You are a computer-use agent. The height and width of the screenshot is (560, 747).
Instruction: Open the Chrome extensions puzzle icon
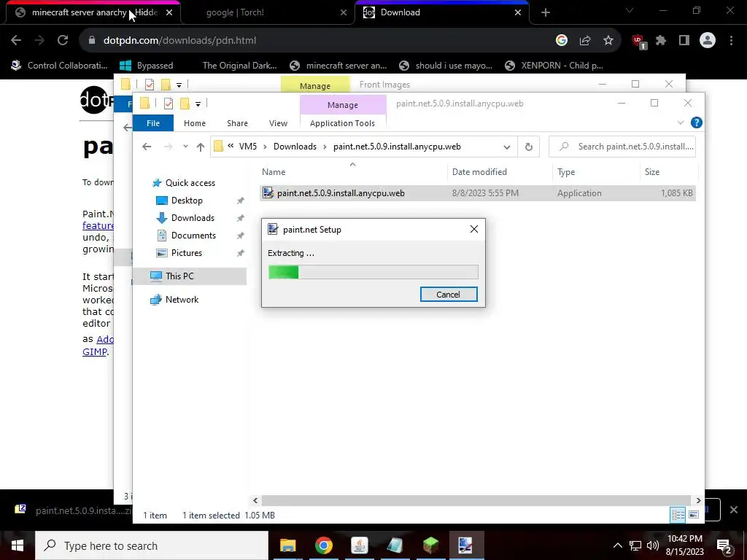pyautogui.click(x=661, y=41)
